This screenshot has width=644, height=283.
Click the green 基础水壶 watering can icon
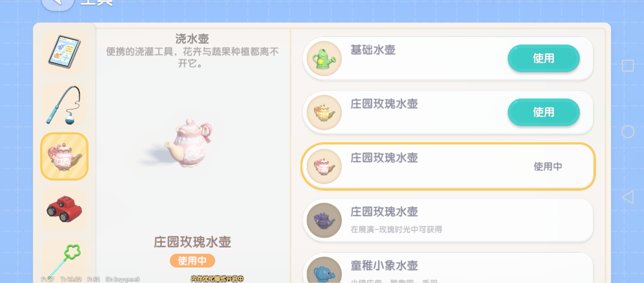[324, 58]
